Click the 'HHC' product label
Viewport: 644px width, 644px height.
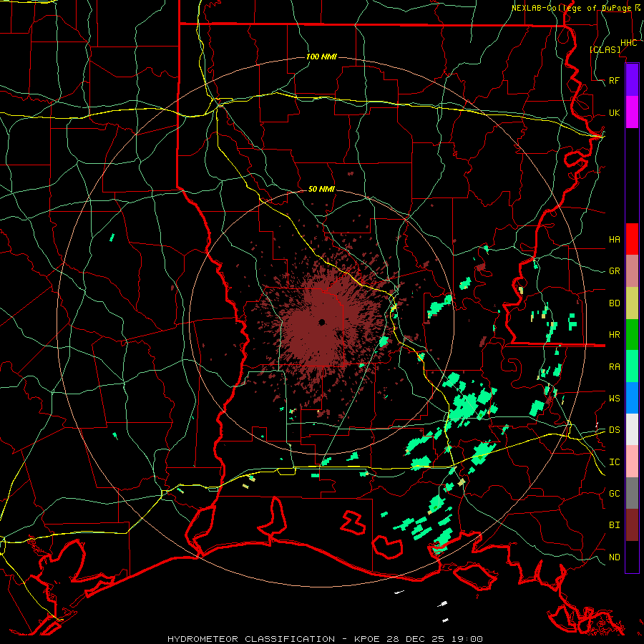click(628, 43)
